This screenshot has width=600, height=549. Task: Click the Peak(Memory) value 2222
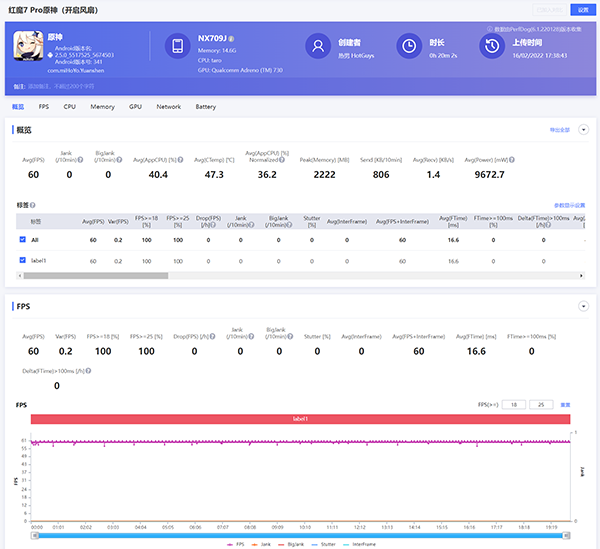click(x=324, y=175)
